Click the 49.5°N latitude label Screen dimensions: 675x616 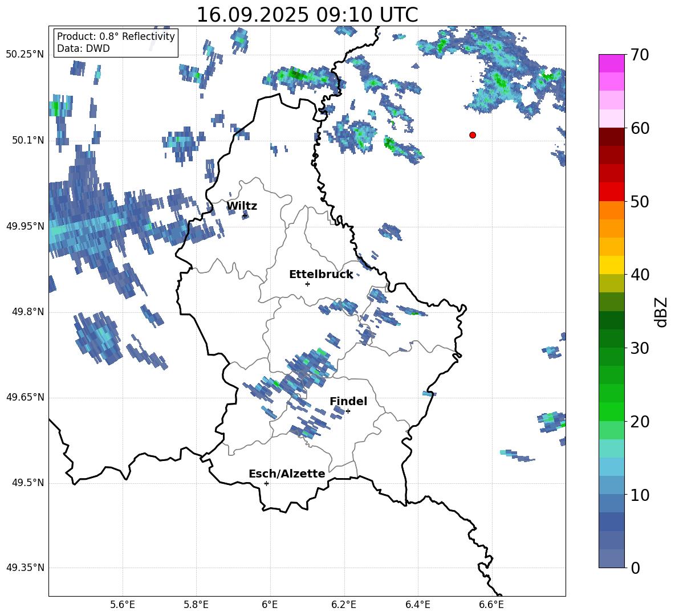click(x=27, y=483)
